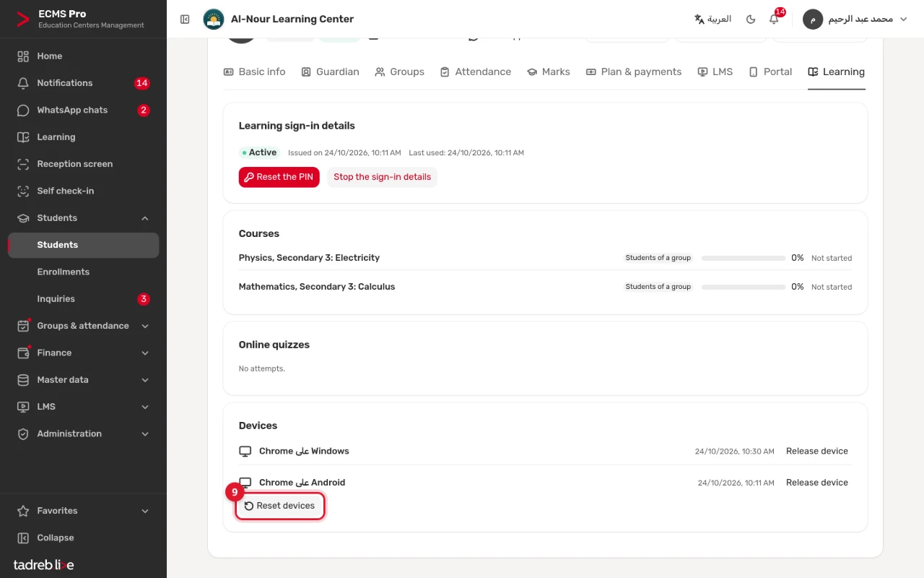Switch to the Basic info tab

click(x=254, y=72)
